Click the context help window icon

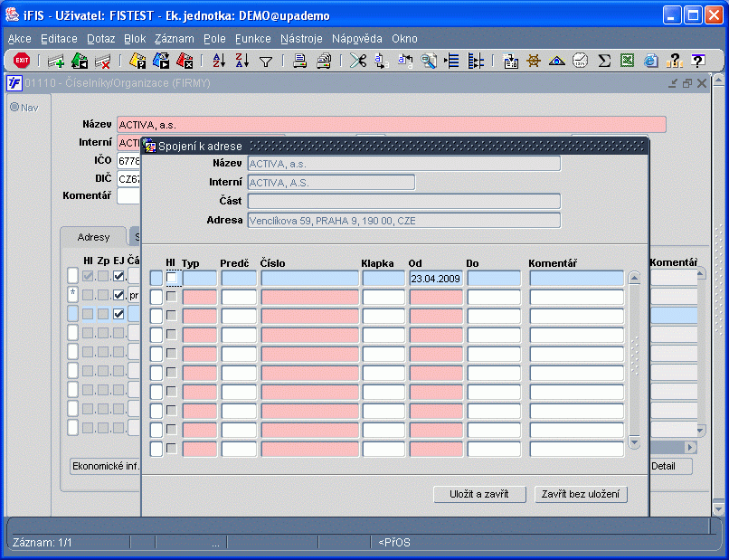(698, 61)
